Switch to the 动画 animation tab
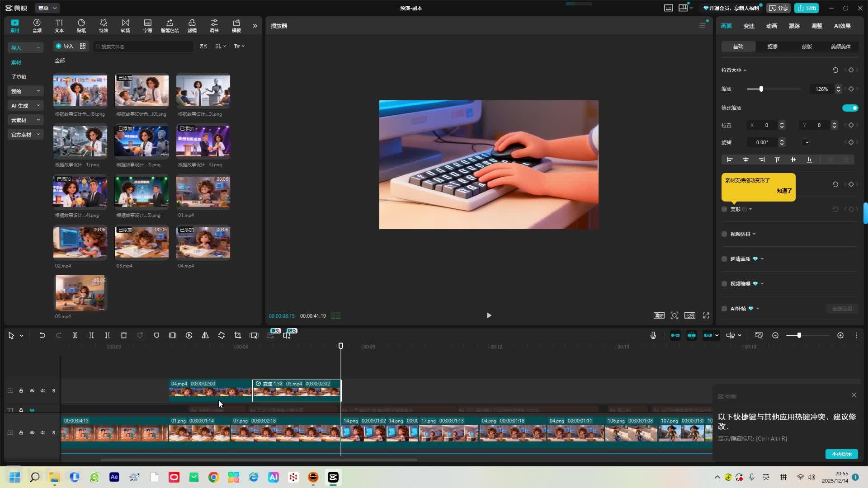Image resolution: width=868 pixels, height=488 pixels. click(772, 26)
